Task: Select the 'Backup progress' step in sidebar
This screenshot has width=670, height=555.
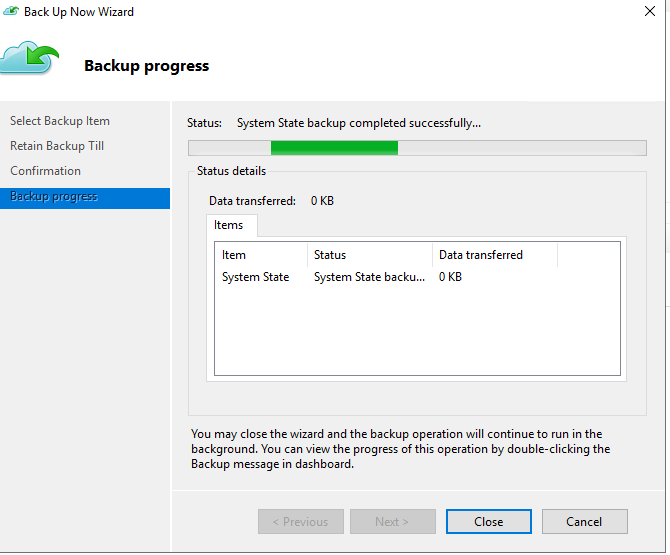Action: point(85,198)
